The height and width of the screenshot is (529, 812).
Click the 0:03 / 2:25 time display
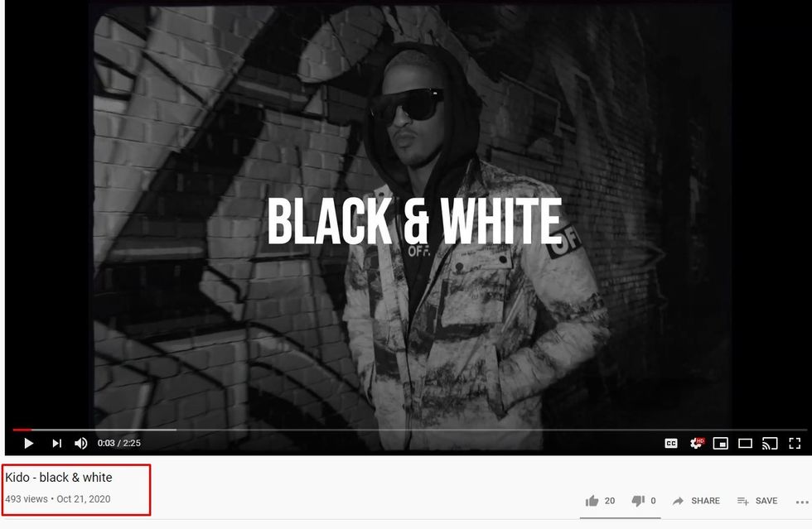[119, 443]
